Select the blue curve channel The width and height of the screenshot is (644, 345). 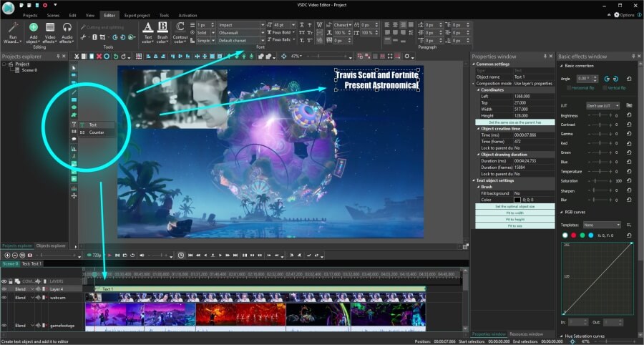point(590,235)
